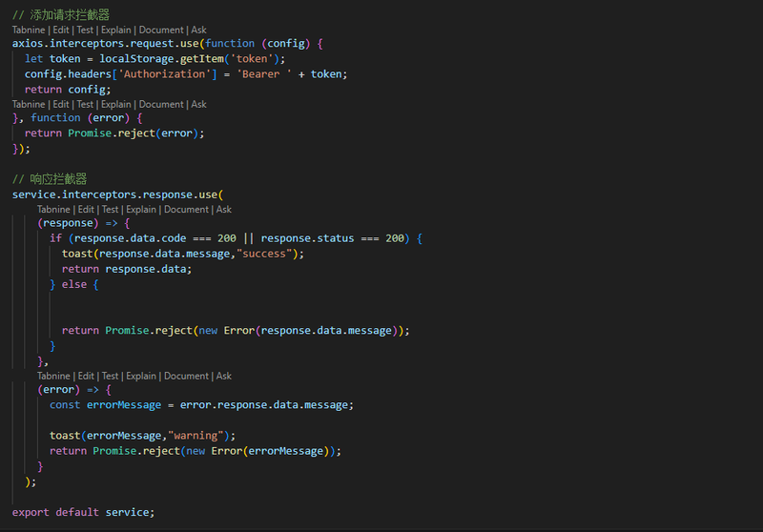
Task: Click Edit lens above axios.interceptors.request.use line
Action: (61, 31)
